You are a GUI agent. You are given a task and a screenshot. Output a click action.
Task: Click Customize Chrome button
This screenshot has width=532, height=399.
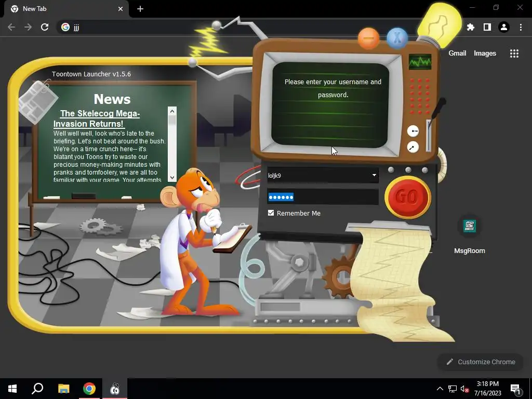[481, 362]
